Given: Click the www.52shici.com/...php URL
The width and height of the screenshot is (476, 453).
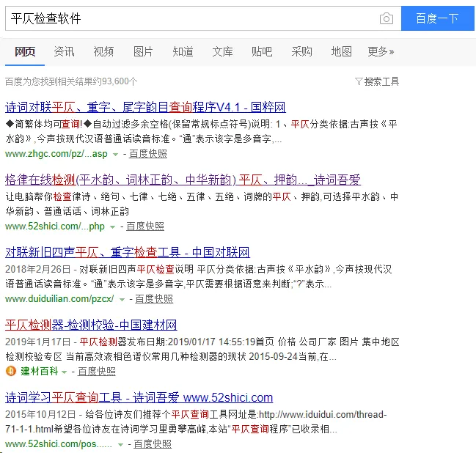Looking at the screenshot, I should coord(55,226).
